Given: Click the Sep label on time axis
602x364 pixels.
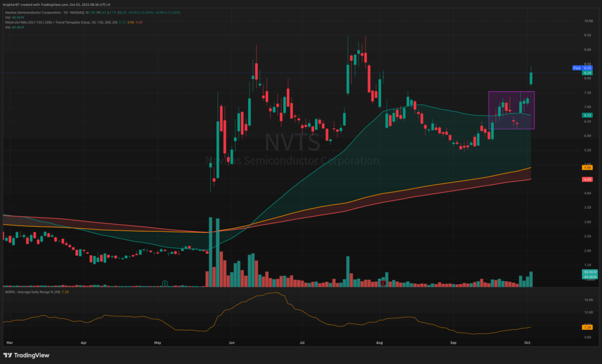Looking at the screenshot, I should (453, 341).
